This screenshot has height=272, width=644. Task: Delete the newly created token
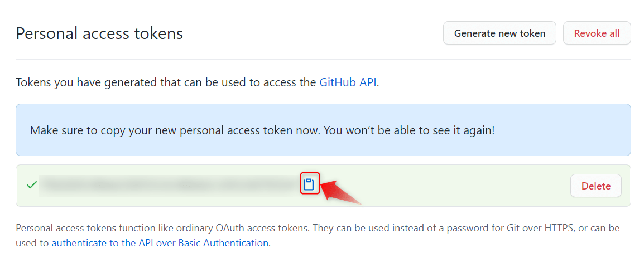(x=596, y=186)
